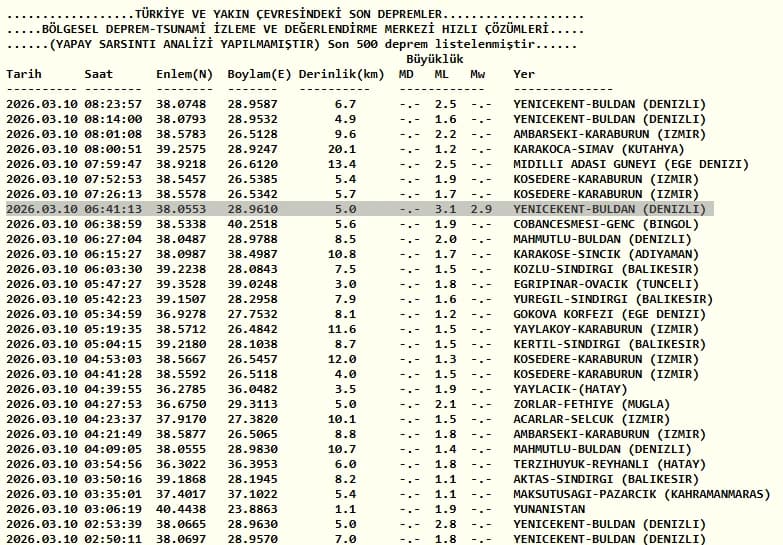Viewport: 783px width, 545px height.
Task: Select the KARAKOCA-SIMAV (KUTAHYA) earthquake row
Action: [345, 149]
